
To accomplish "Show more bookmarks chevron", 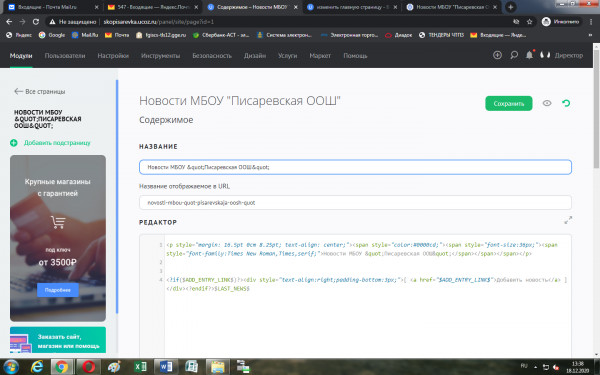I will click(x=590, y=35).
